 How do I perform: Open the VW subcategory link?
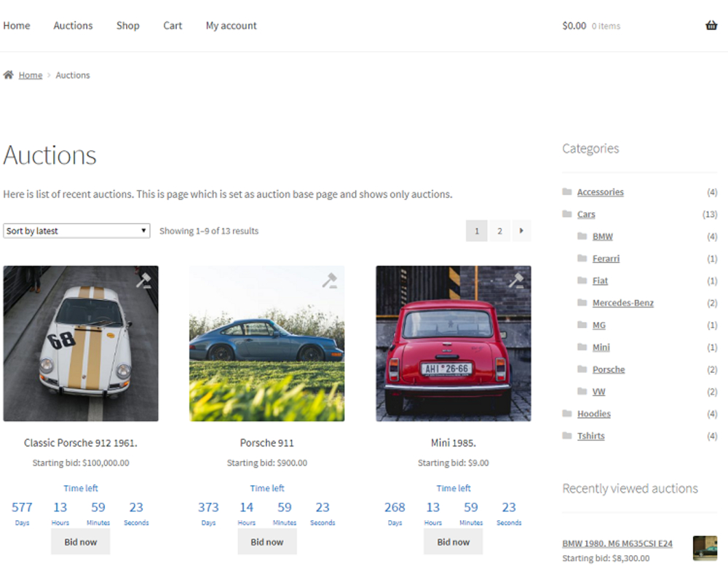coord(598,391)
